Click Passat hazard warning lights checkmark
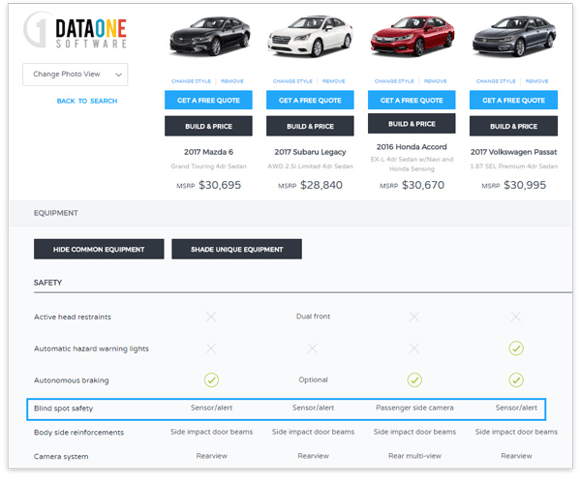The width and height of the screenshot is (581, 484). coord(516,348)
